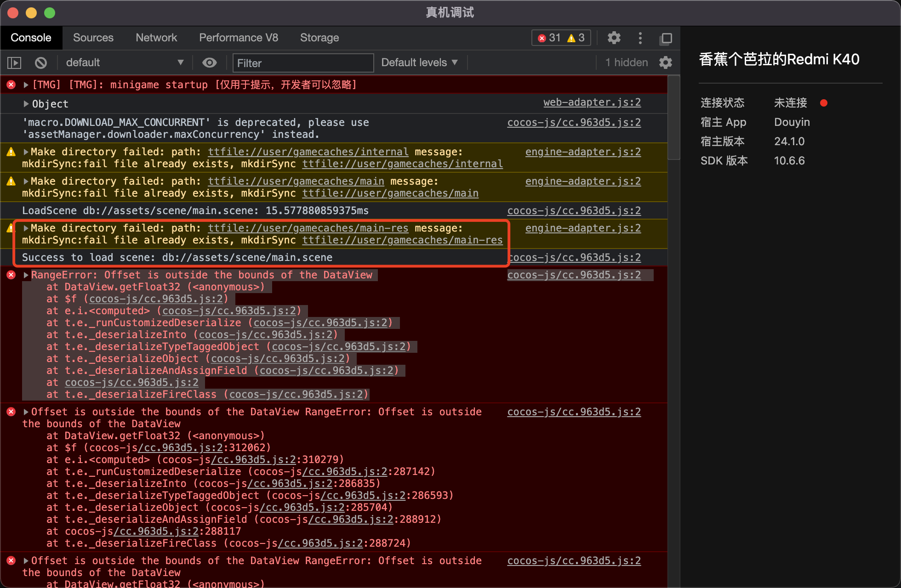The width and height of the screenshot is (901, 588).
Task: Click the warning count triangle badge
Action: [576, 38]
